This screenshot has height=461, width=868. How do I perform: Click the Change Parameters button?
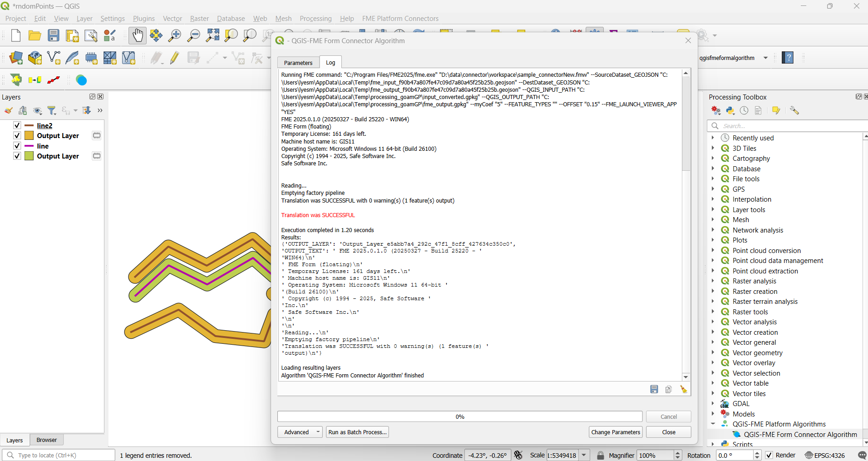coord(616,432)
